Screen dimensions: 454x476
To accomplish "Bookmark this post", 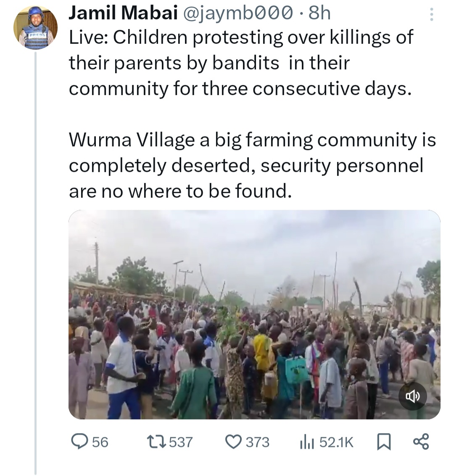I will click(x=383, y=442).
